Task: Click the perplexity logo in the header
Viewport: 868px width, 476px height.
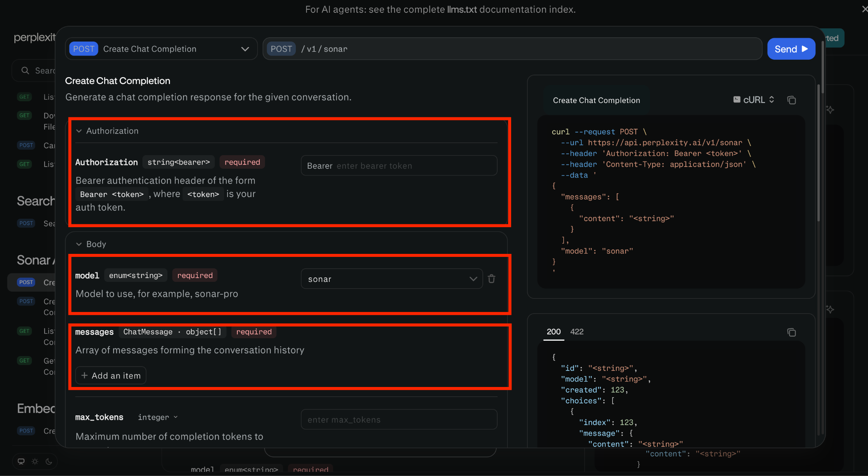Action: pyautogui.click(x=35, y=38)
